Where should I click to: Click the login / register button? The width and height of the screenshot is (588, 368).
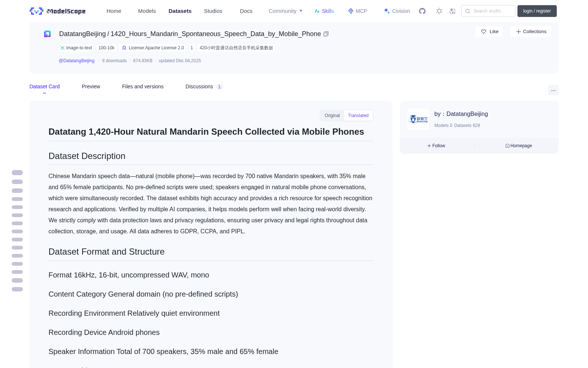537,11
